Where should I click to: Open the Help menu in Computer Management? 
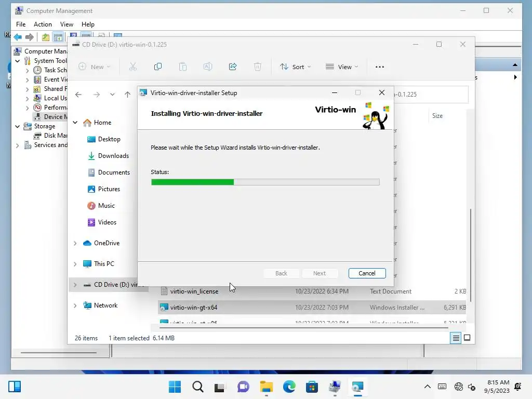pyautogui.click(x=88, y=24)
